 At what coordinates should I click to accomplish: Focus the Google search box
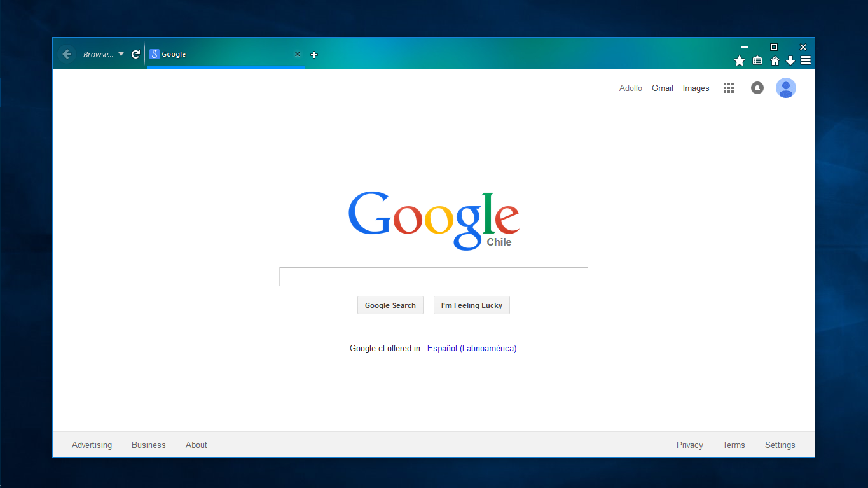[434, 277]
